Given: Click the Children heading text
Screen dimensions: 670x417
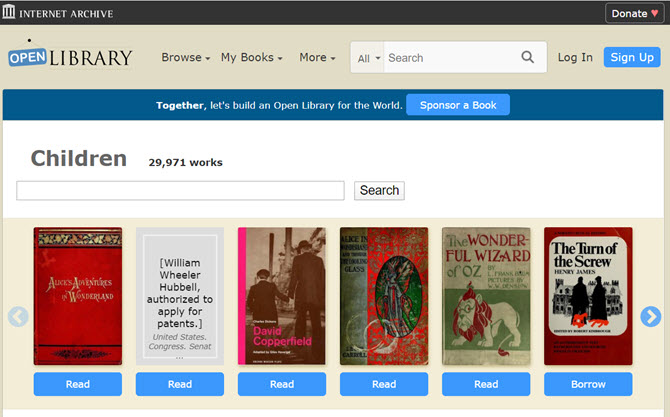Looking at the screenshot, I should click(x=79, y=159).
